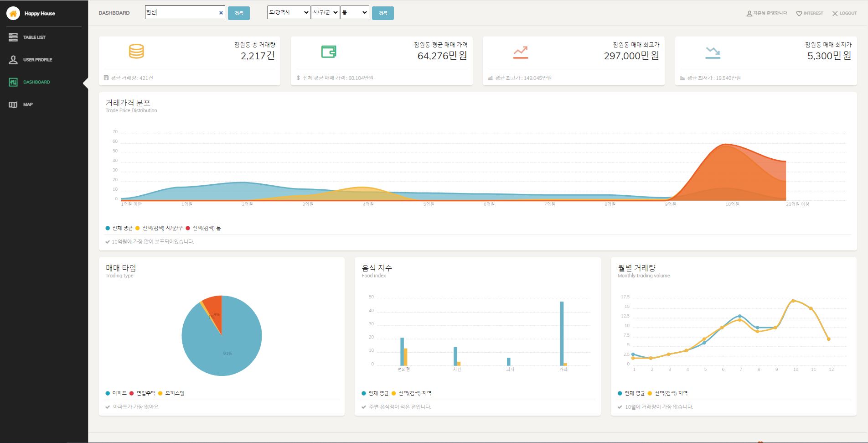This screenshot has width=868, height=443.
Task: Open the MAP menu entry in the sidebar
Action: (28, 104)
